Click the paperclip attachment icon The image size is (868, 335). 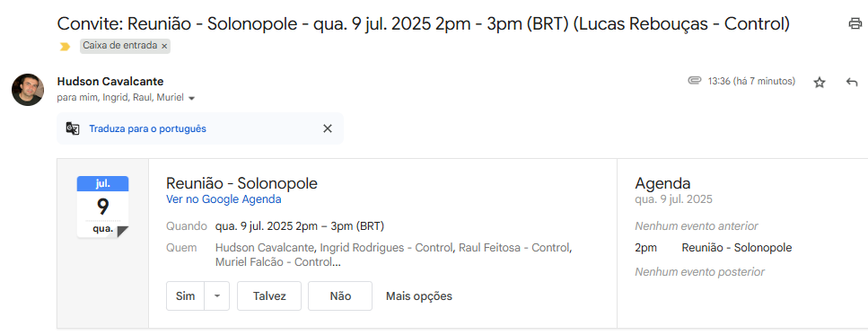(x=694, y=81)
